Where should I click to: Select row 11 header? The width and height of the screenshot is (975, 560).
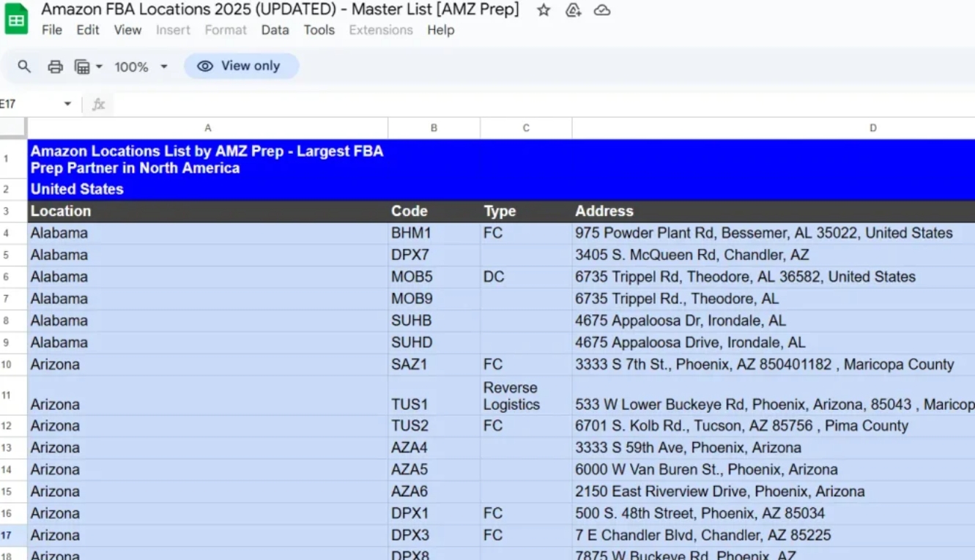[x=13, y=396]
